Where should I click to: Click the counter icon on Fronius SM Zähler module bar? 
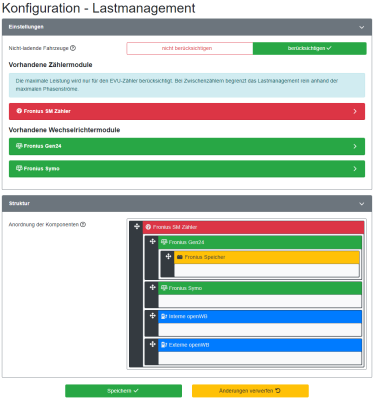pos(19,111)
